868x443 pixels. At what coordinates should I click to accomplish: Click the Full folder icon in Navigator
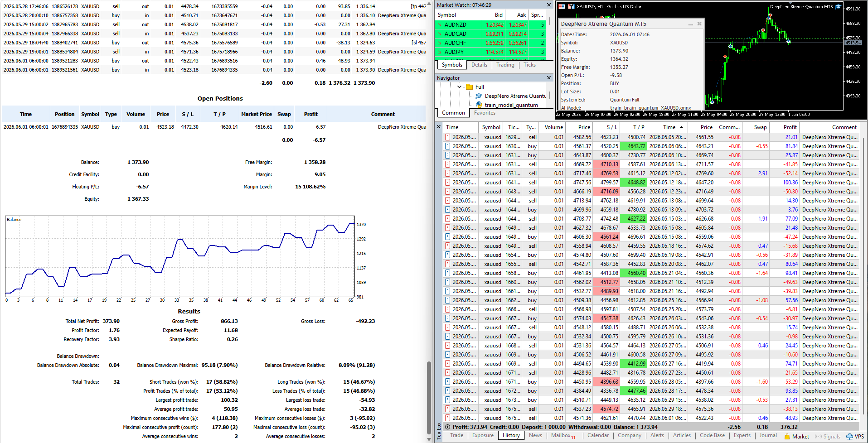pyautogui.click(x=469, y=87)
